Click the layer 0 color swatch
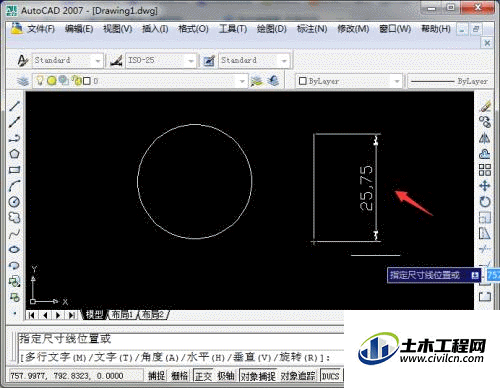Viewport: 500px width, 388px height. (x=87, y=81)
